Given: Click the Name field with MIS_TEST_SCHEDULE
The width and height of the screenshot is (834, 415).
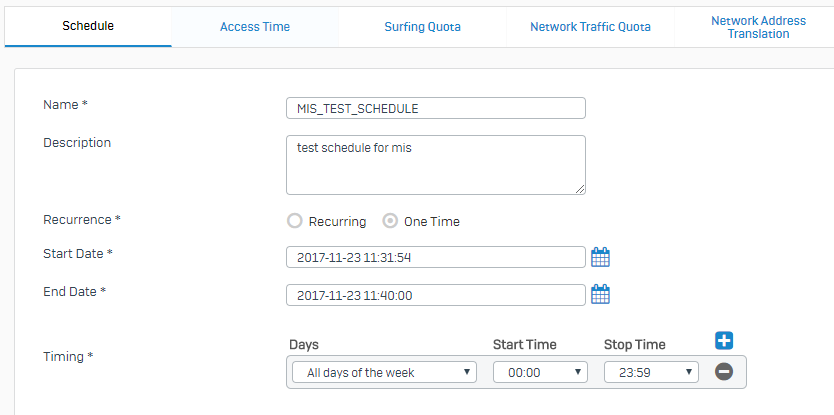Looking at the screenshot, I should [x=436, y=108].
